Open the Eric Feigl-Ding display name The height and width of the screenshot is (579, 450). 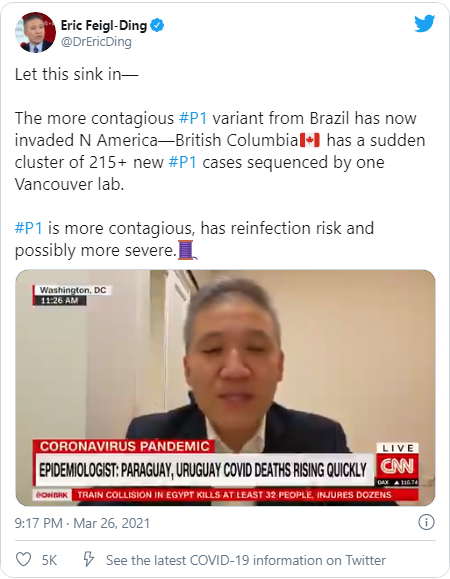104,25
